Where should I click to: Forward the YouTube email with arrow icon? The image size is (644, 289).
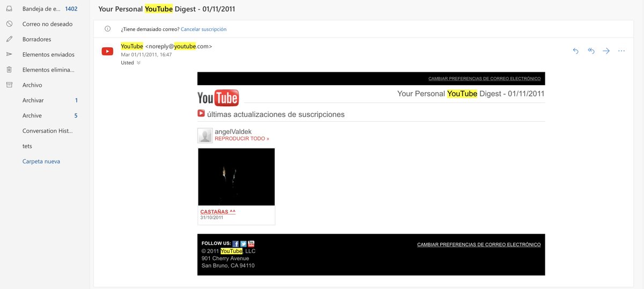pos(606,51)
